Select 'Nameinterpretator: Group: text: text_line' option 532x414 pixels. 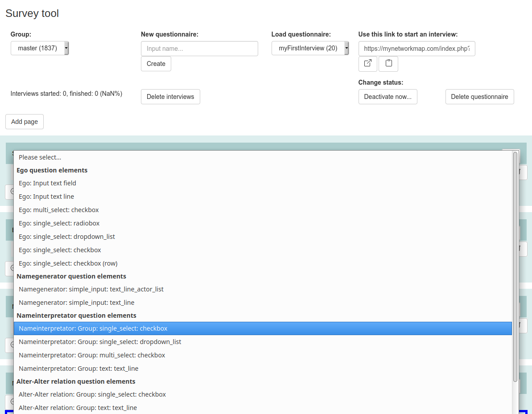(263, 369)
